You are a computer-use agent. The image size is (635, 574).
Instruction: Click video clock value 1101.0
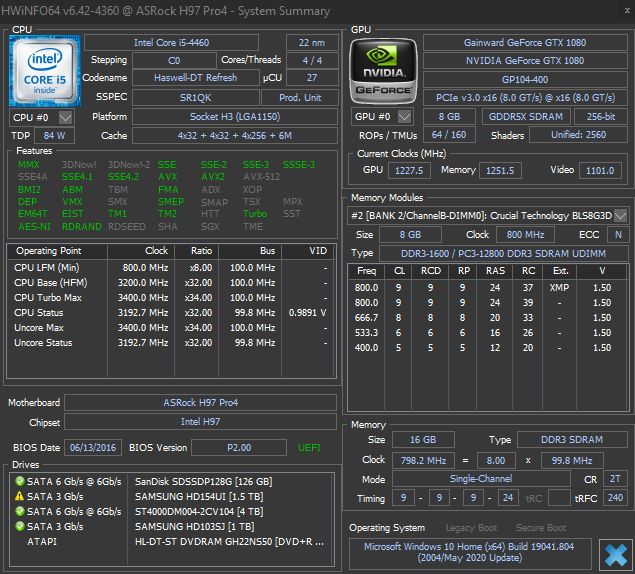coord(600,171)
